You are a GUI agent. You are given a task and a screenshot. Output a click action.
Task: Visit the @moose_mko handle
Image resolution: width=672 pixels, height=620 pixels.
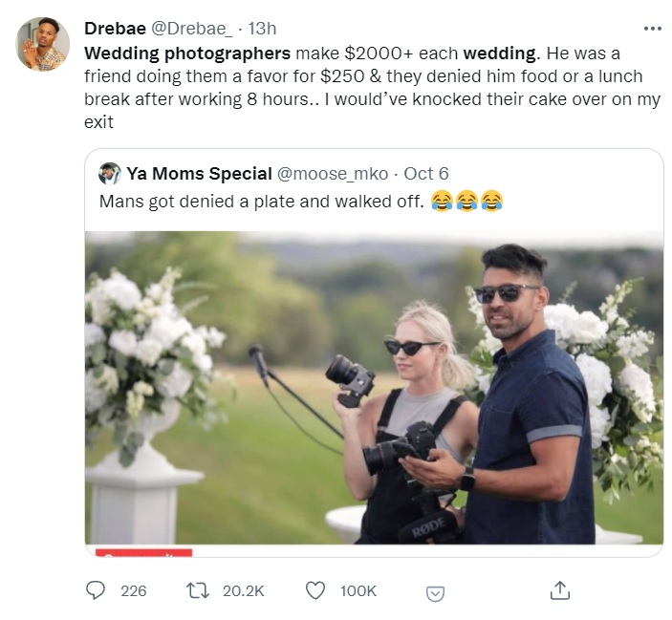pos(333,174)
